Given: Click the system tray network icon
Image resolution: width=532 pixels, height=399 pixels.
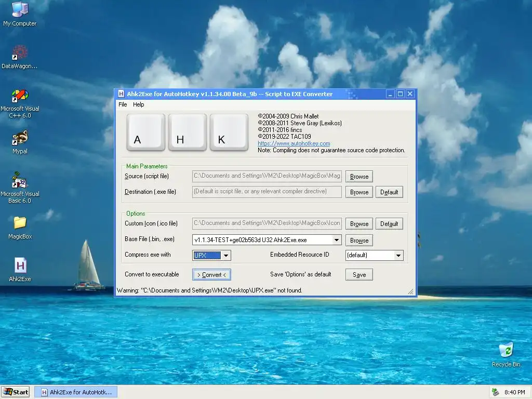Looking at the screenshot, I should click(495, 392).
